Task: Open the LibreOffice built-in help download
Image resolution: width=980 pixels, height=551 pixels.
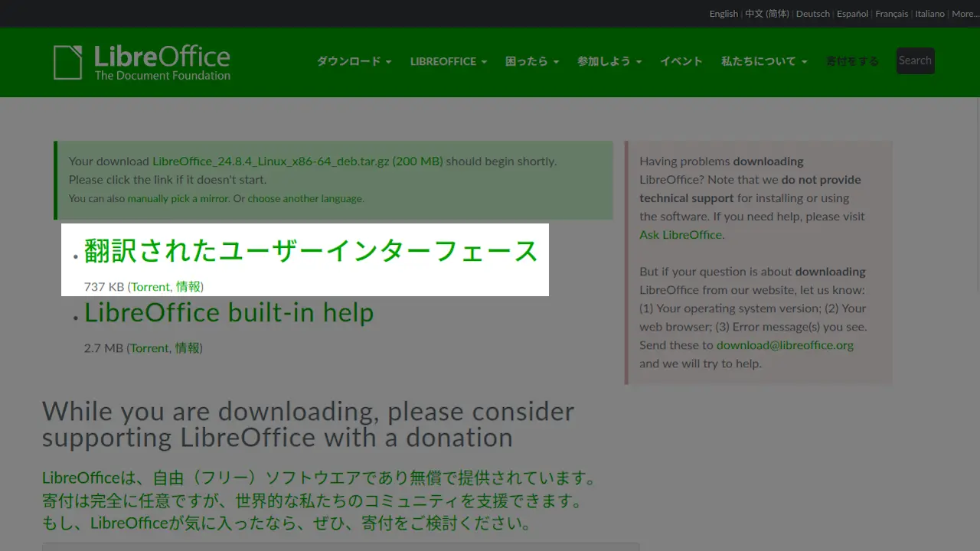Action: (229, 313)
